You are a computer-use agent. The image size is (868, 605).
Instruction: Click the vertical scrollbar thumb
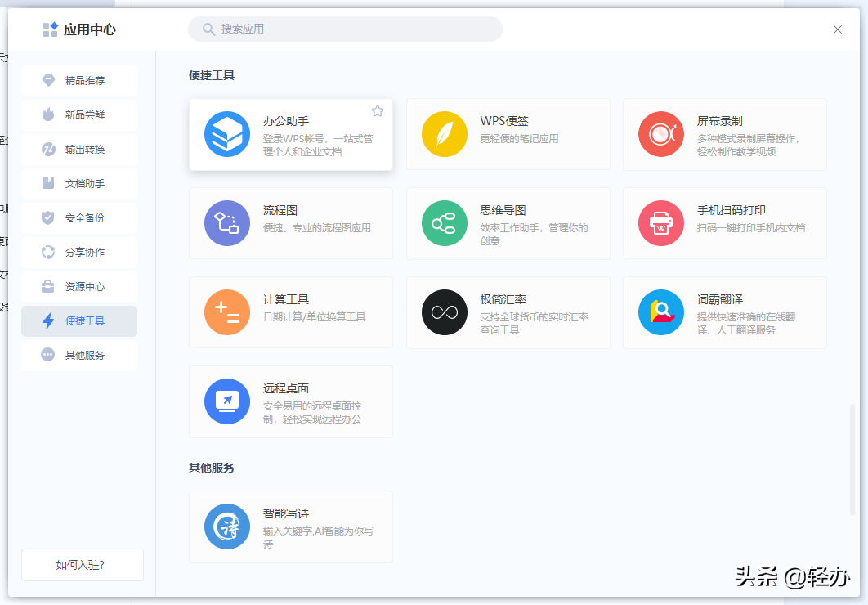pyautogui.click(x=852, y=460)
